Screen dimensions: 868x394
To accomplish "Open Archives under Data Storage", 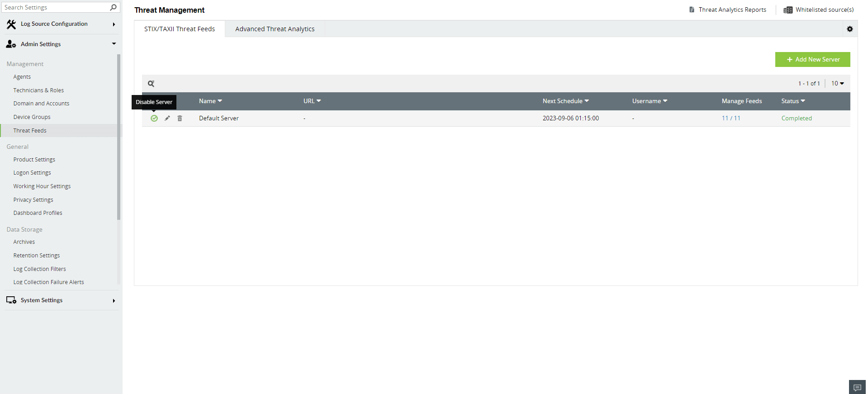I will click(24, 242).
